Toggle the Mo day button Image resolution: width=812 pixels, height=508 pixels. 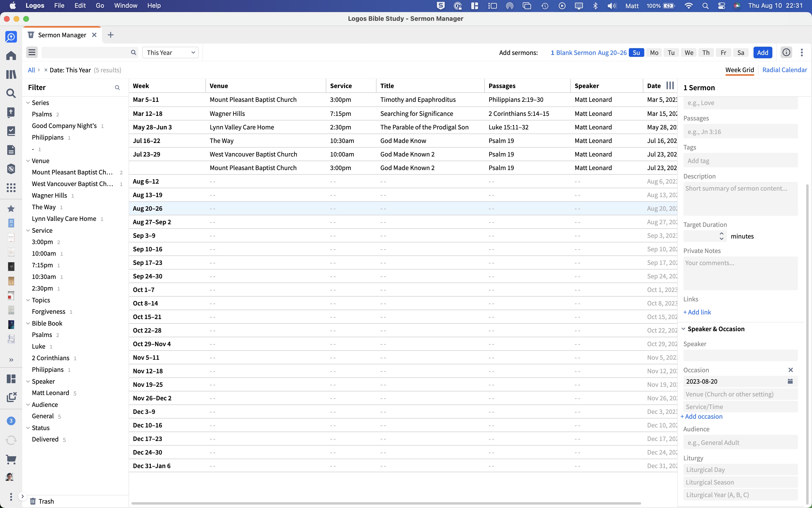[x=654, y=53]
